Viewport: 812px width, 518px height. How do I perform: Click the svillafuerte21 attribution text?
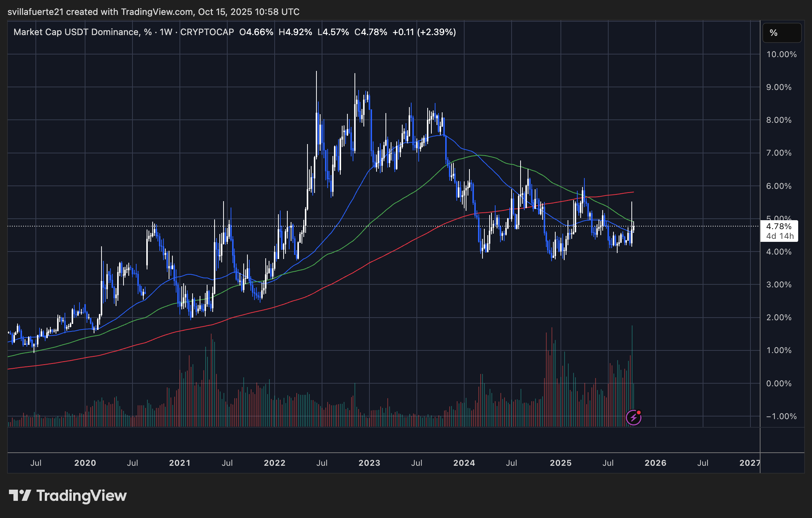click(36, 12)
